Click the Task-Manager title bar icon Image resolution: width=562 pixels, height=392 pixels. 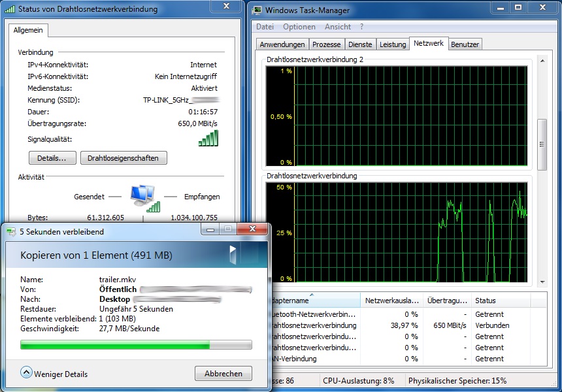click(257, 10)
